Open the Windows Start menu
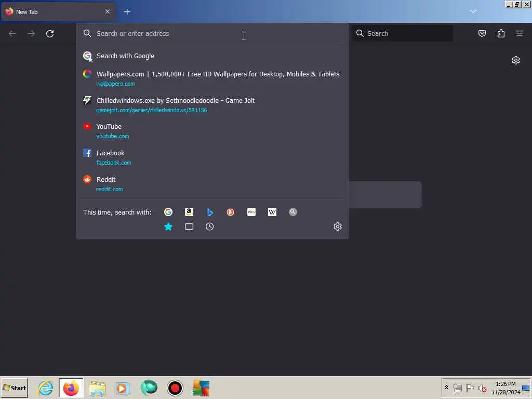Screen dimensions: 532x399 [x=14, y=388]
